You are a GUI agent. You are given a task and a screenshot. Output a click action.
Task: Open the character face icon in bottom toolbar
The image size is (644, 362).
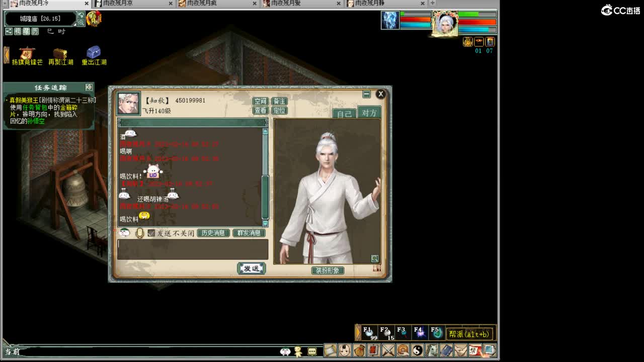tap(345, 350)
